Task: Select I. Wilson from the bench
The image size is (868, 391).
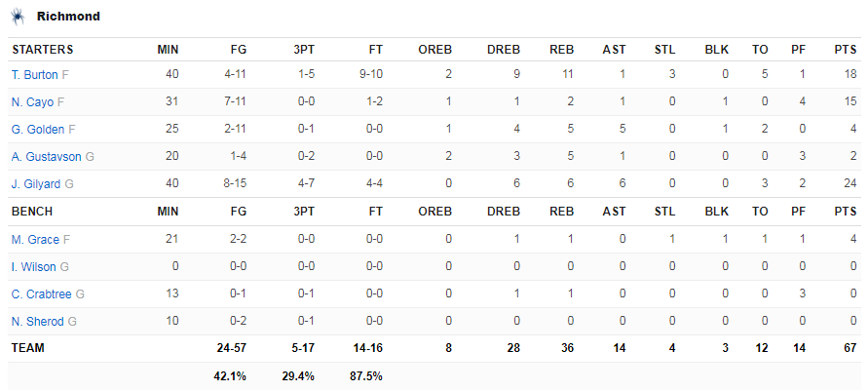Action: click(34, 267)
